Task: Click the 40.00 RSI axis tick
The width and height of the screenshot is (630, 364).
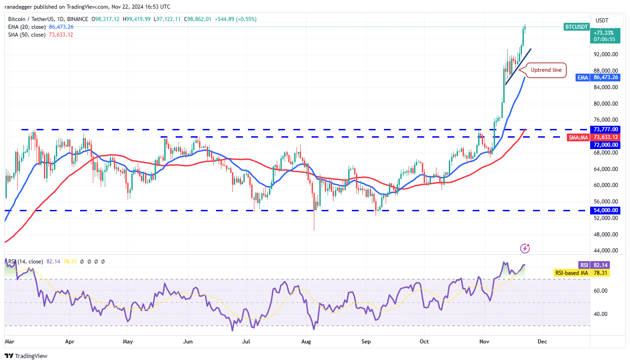Action: coord(601,314)
